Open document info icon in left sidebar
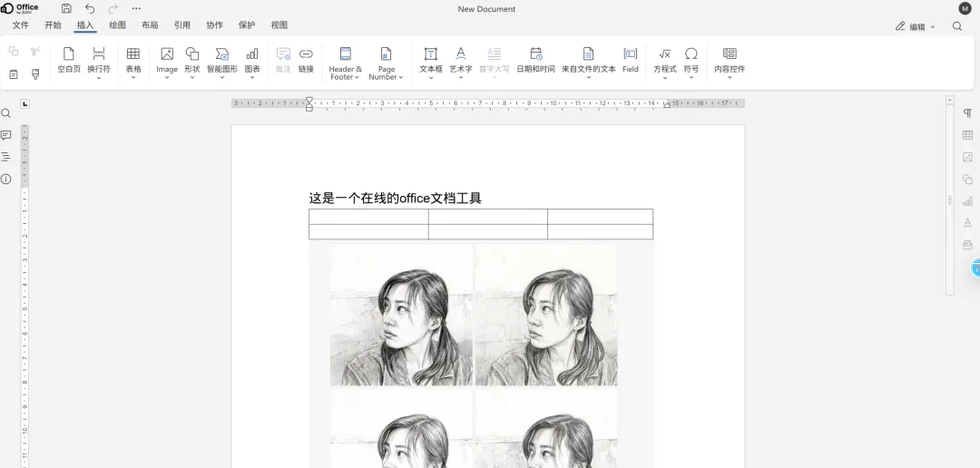Viewport: 980px width, 468px height. pyautogui.click(x=5, y=179)
